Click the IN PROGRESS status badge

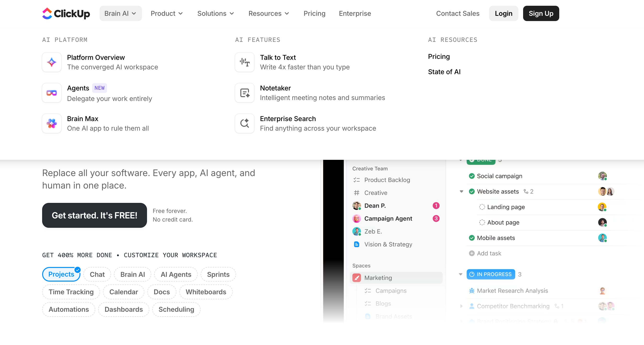pyautogui.click(x=491, y=274)
